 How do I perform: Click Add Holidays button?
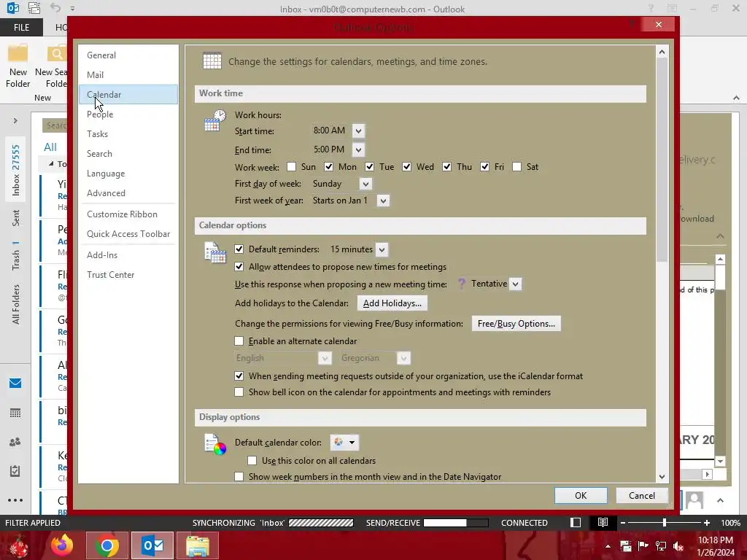pyautogui.click(x=392, y=303)
